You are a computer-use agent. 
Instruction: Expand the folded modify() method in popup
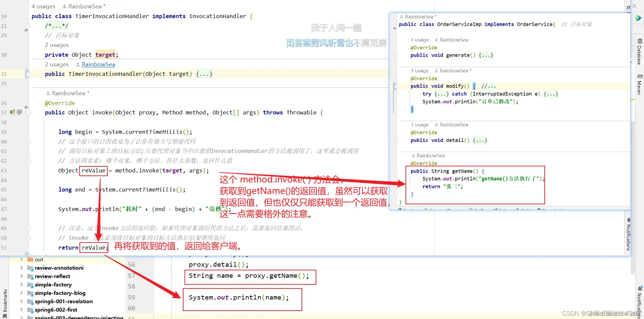click(396, 87)
